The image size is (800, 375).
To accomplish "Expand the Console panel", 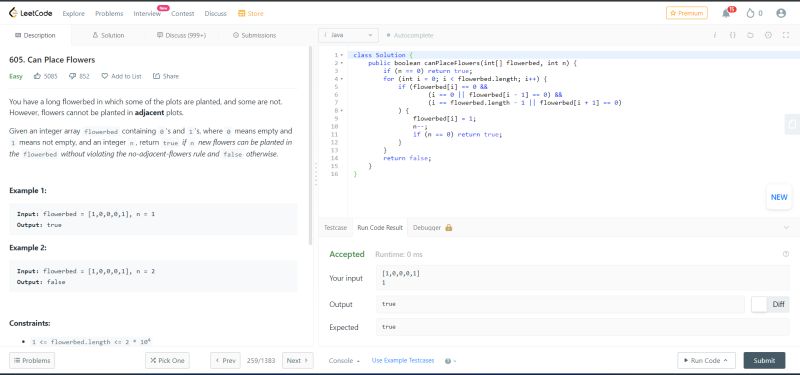I will tap(344, 361).
